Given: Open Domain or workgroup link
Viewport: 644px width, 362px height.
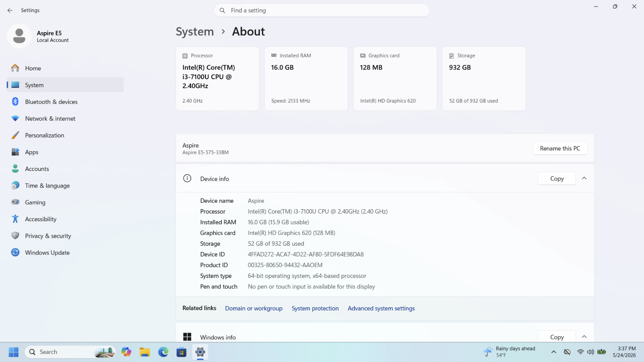Looking at the screenshot, I should (254, 309).
